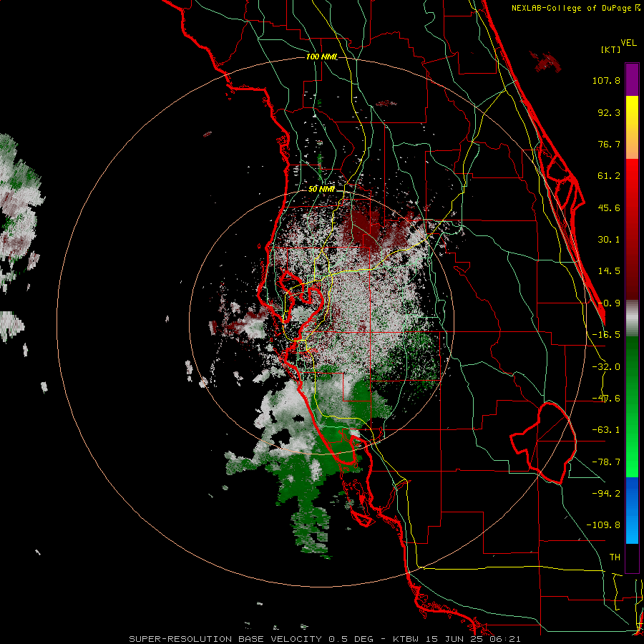The height and width of the screenshot is (644, 644).
Task: Click the -16.5 velocity scale value
Action: point(606,335)
